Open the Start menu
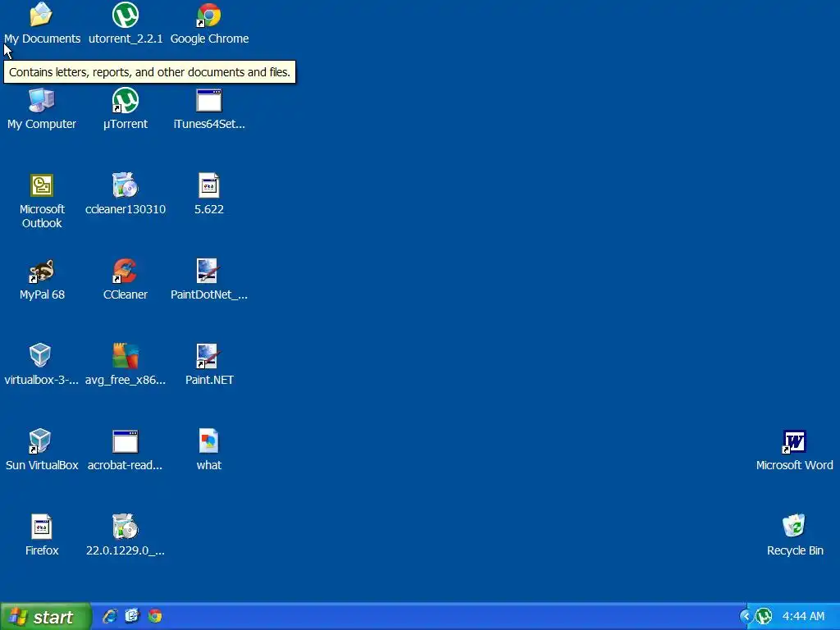 coord(46,617)
